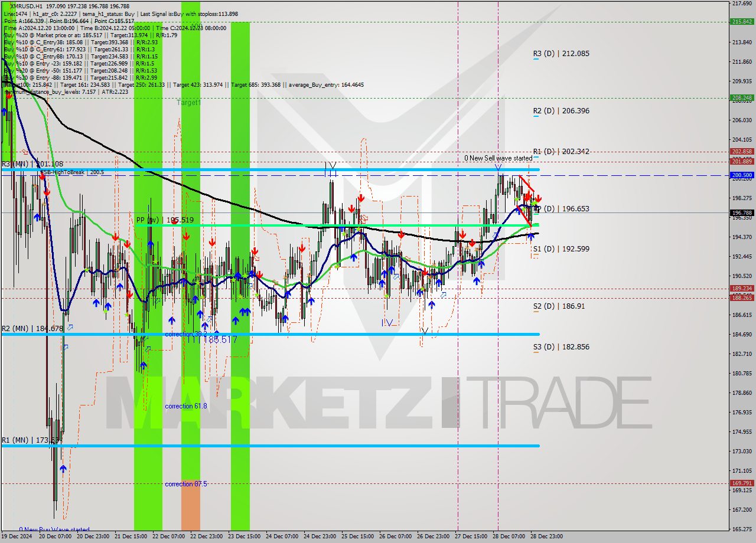The height and width of the screenshot is (543, 756).
Task: Click the '26 Dec 23:00' time axis label
Action: coord(432,537)
